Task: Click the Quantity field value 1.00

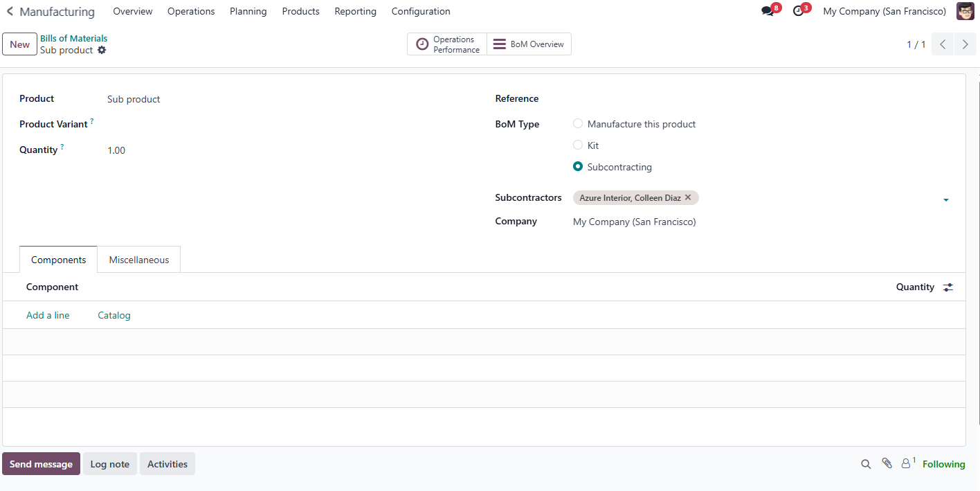Action: [x=116, y=150]
